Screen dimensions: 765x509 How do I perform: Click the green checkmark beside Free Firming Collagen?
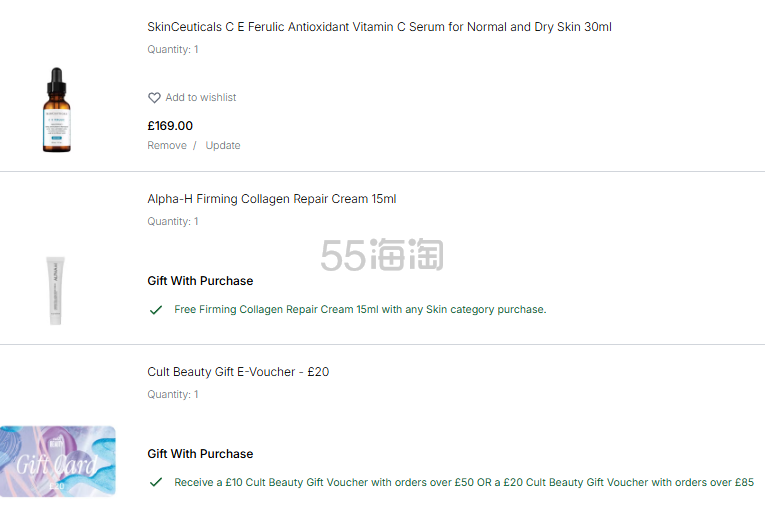point(156,310)
